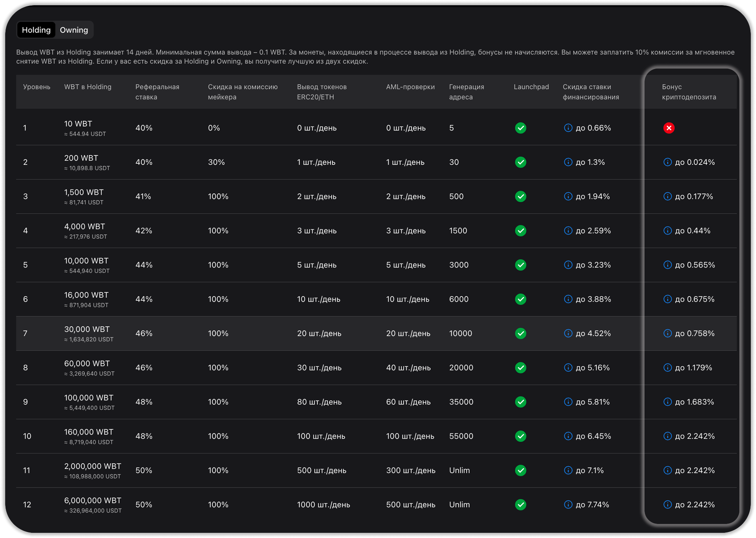Click Launchpad green checkmark for level 1
The height and width of the screenshot is (538, 756).
tap(520, 128)
